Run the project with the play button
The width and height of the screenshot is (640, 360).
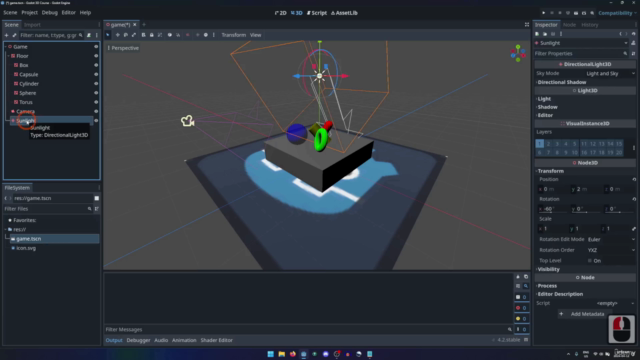(x=543, y=13)
